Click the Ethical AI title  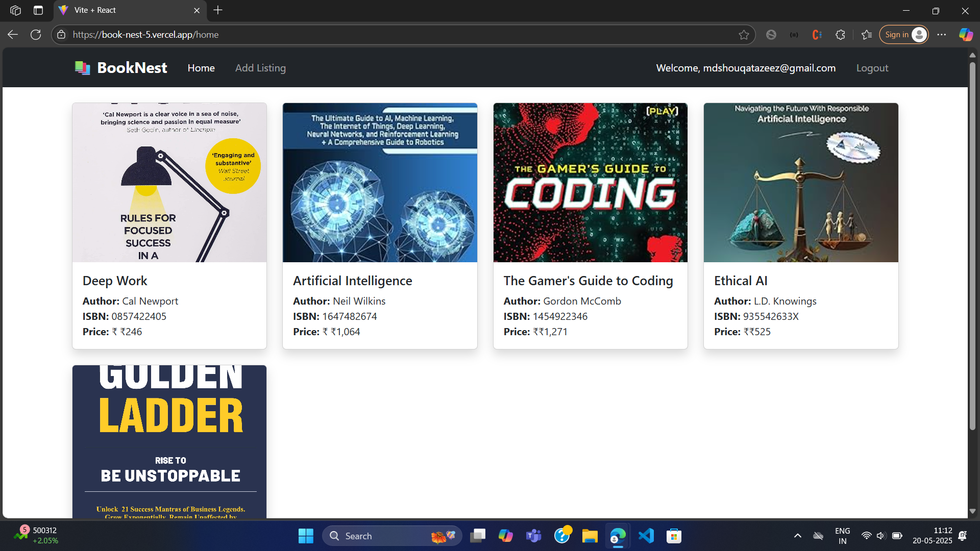(741, 281)
